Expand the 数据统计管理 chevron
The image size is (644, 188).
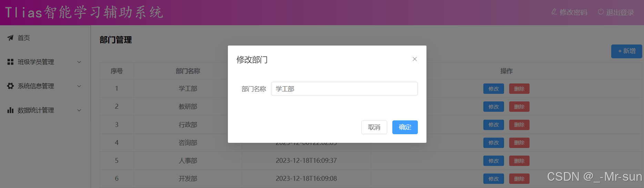[x=79, y=110]
